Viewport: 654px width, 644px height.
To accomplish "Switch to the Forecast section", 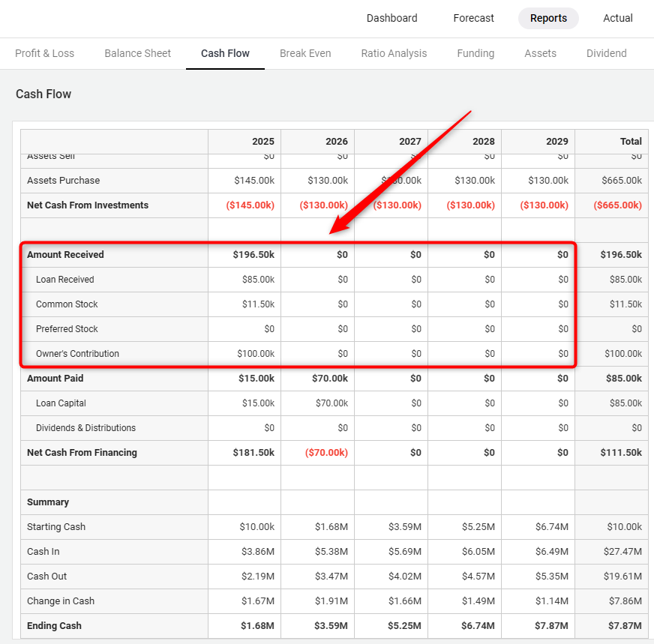I will click(473, 18).
